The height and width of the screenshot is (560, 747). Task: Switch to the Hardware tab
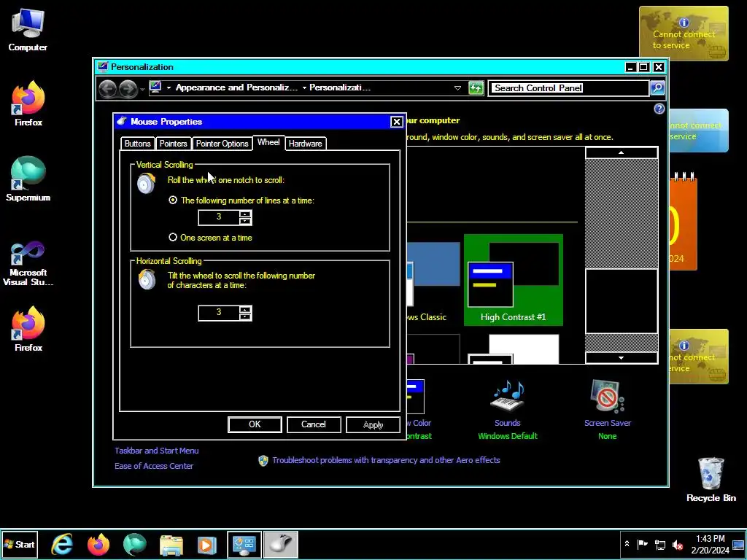click(306, 144)
